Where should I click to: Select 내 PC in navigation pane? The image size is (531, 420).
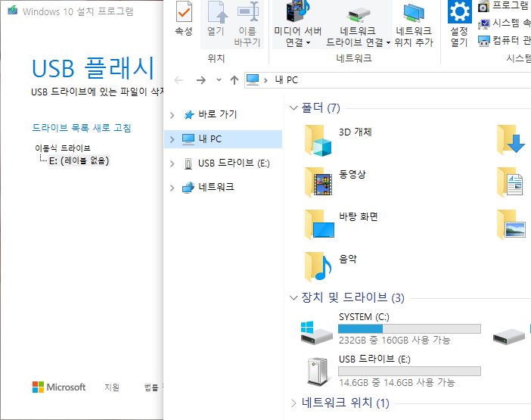click(223, 139)
